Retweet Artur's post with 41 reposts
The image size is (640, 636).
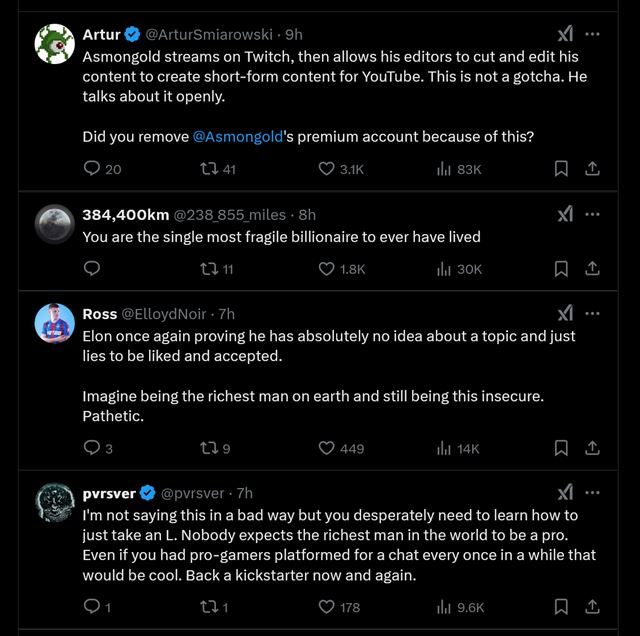click(x=211, y=170)
